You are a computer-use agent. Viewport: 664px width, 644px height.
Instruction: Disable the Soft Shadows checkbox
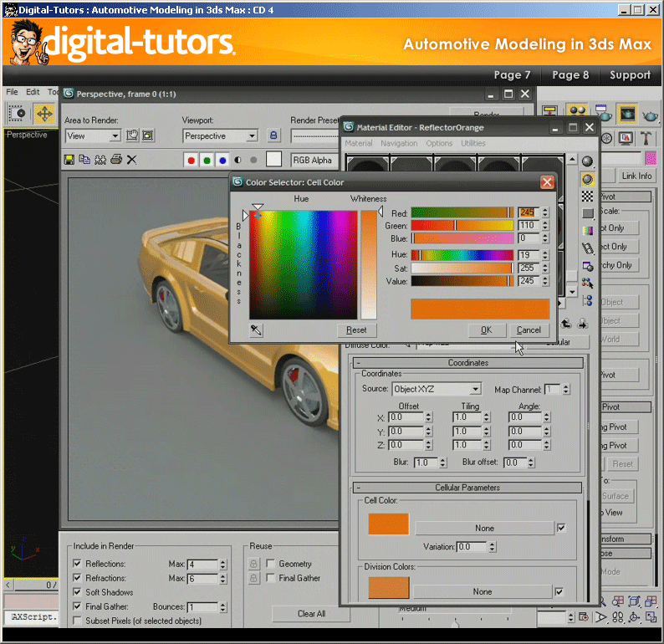(x=78, y=592)
